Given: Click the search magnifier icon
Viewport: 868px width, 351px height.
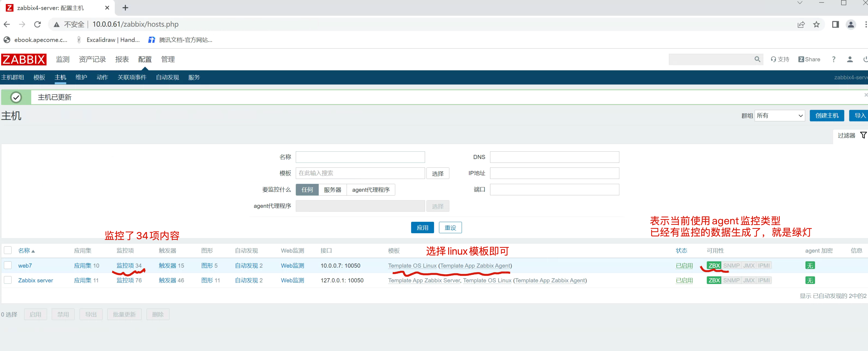Looking at the screenshot, I should [x=757, y=59].
